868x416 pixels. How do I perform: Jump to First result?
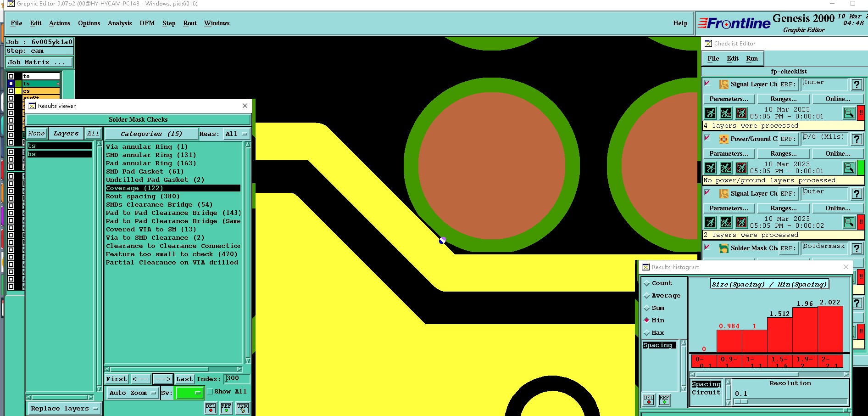[x=117, y=379]
